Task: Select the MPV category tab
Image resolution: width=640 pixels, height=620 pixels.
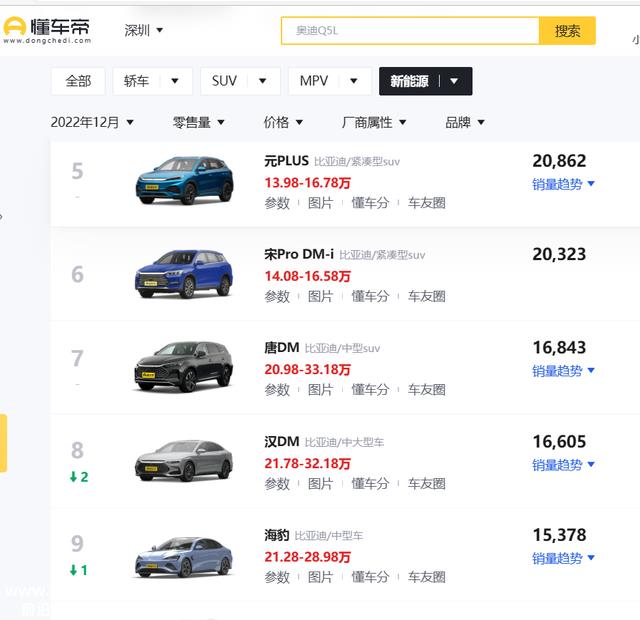Action: [x=313, y=81]
